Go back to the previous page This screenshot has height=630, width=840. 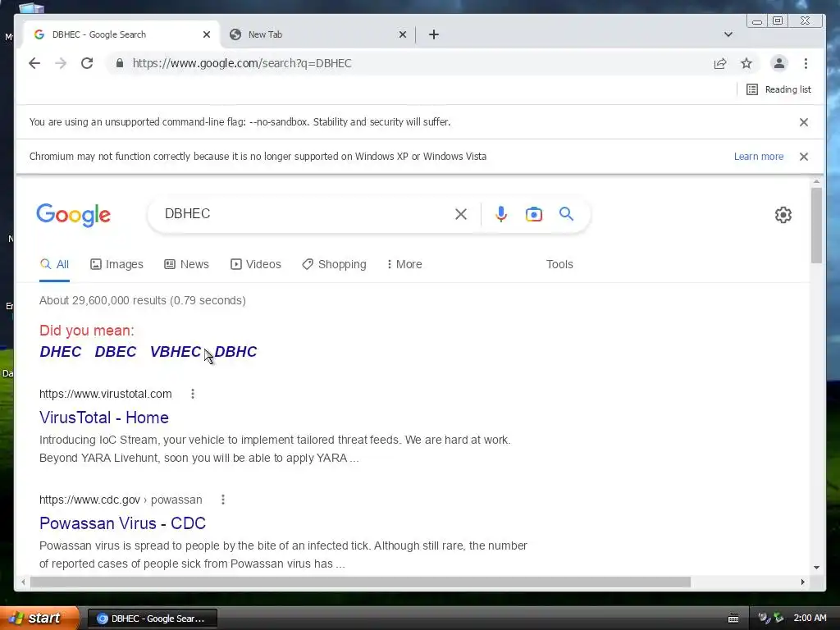[34, 63]
